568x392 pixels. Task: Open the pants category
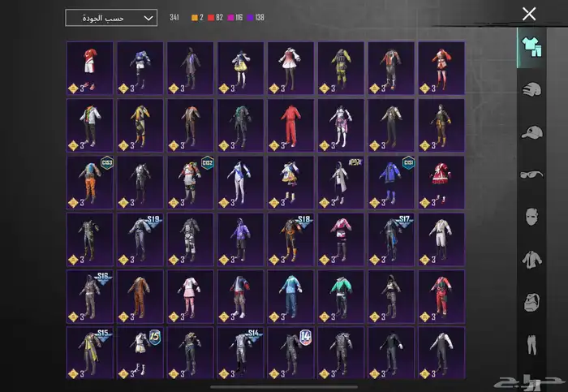[x=529, y=343]
